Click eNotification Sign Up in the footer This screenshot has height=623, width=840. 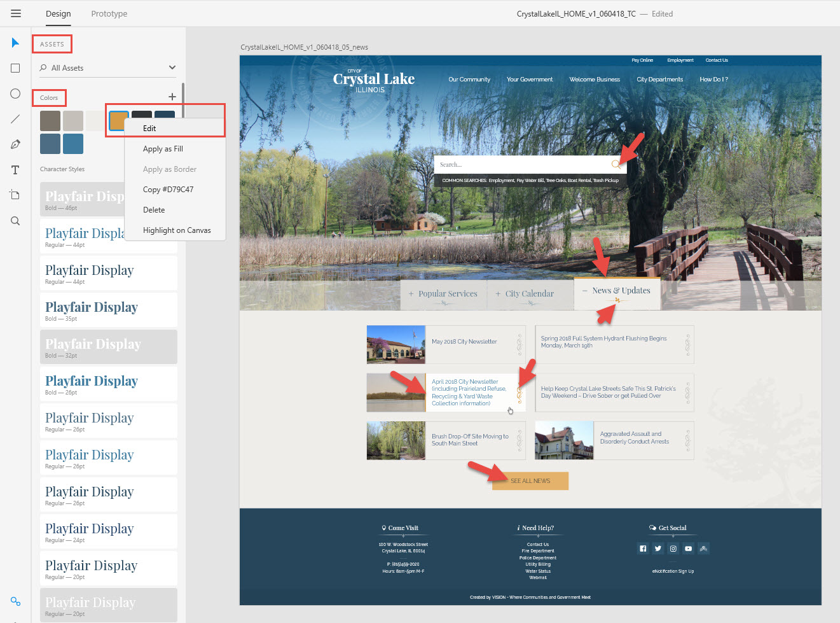click(x=673, y=571)
